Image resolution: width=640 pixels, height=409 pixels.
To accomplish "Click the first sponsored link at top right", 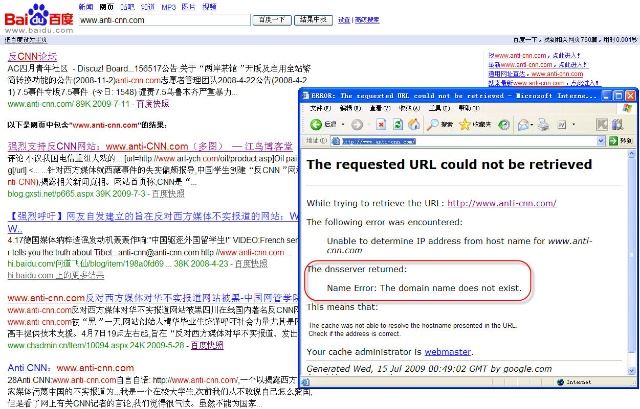I will pyautogui.click(x=534, y=56).
